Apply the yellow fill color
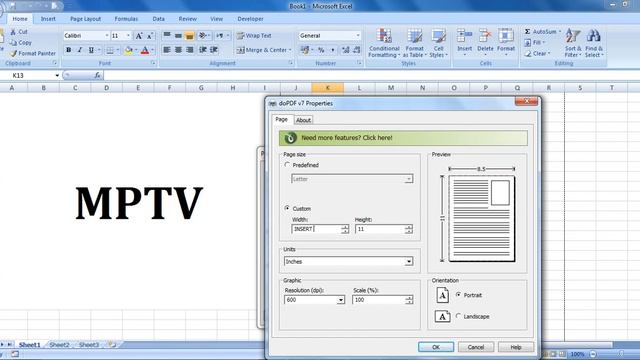 [129, 50]
